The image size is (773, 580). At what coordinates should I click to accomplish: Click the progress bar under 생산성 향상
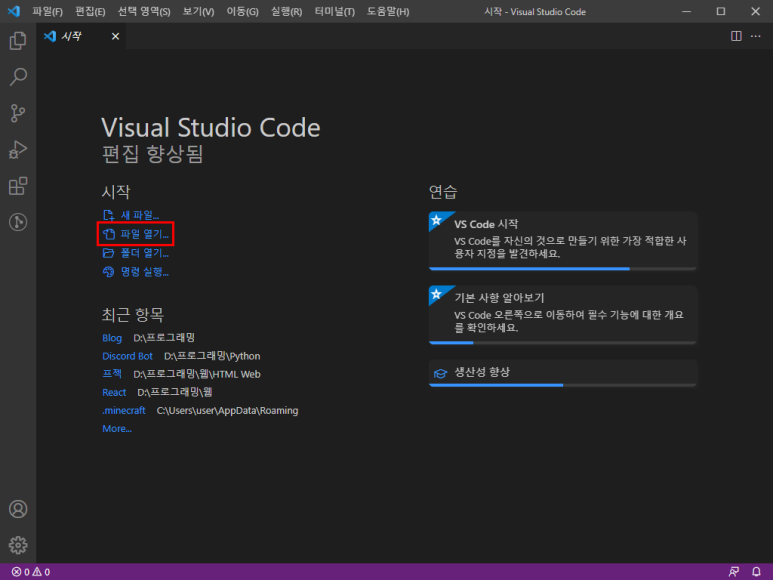(562, 385)
